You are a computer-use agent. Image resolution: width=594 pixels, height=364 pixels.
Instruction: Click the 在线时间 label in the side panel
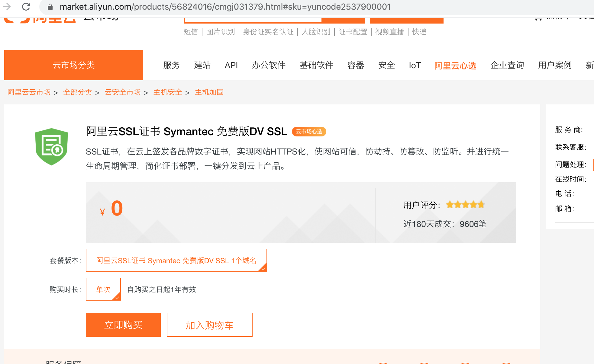(x=571, y=179)
